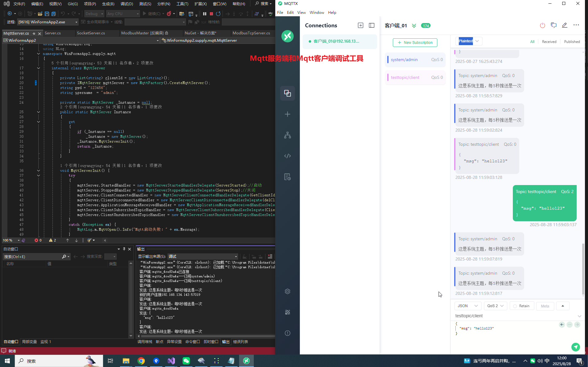Viewport: 588px width, 367px height.
Task: Toggle connections list layout icon
Action: point(372,25)
